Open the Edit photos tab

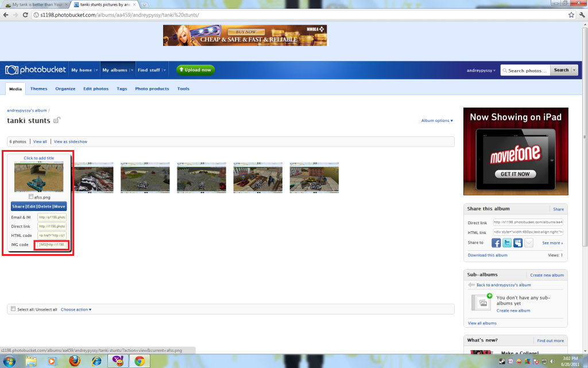95,89
